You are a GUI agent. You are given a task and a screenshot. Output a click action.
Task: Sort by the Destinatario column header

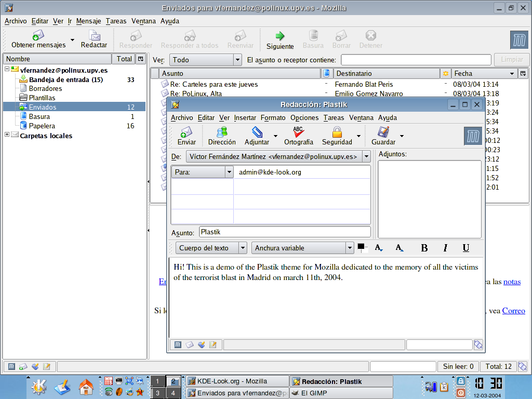tap(387, 73)
